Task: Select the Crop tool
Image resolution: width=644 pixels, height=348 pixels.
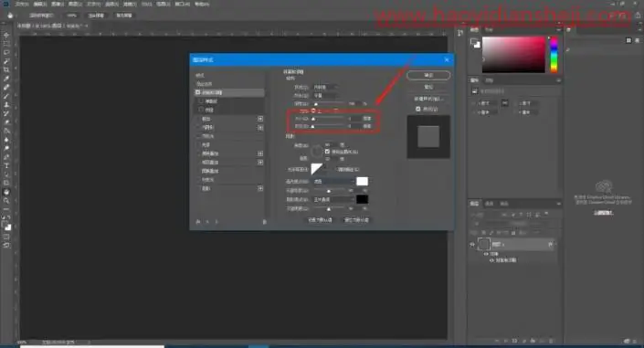Action: pos(6,69)
